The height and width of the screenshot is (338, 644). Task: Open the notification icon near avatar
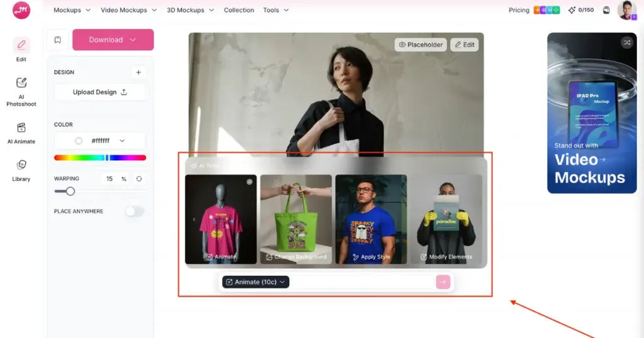click(x=606, y=10)
